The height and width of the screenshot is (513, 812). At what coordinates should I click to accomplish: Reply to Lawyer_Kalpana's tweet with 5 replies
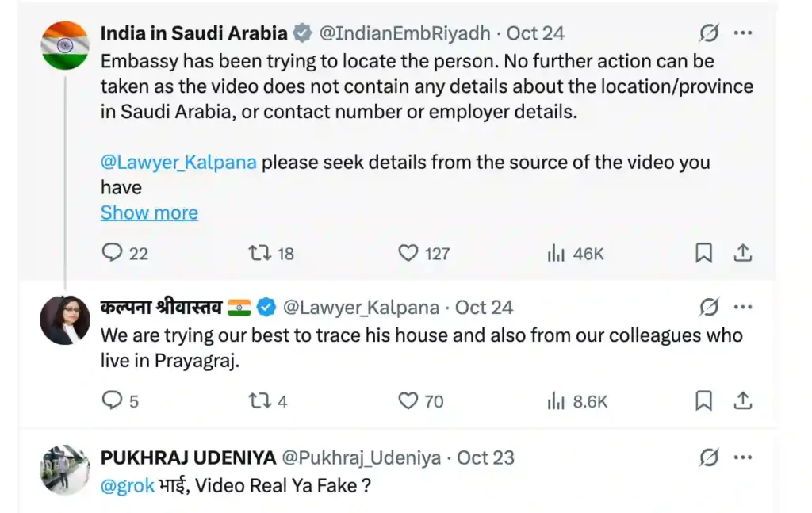point(113,401)
